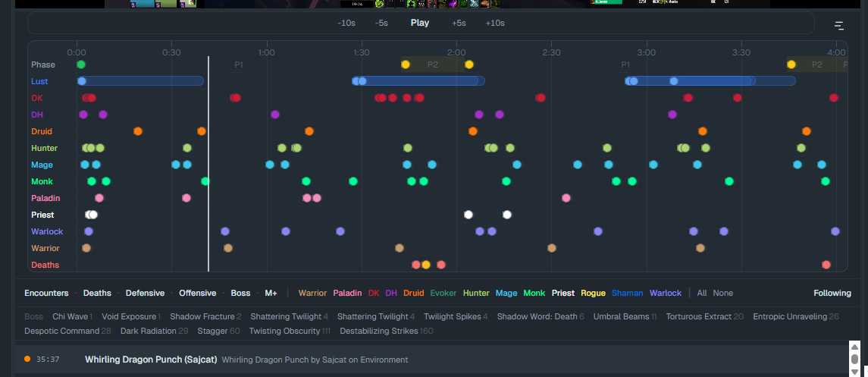Viewport: 868px width, 377px height.
Task: Toggle the Defensive filter
Action: pyautogui.click(x=145, y=293)
